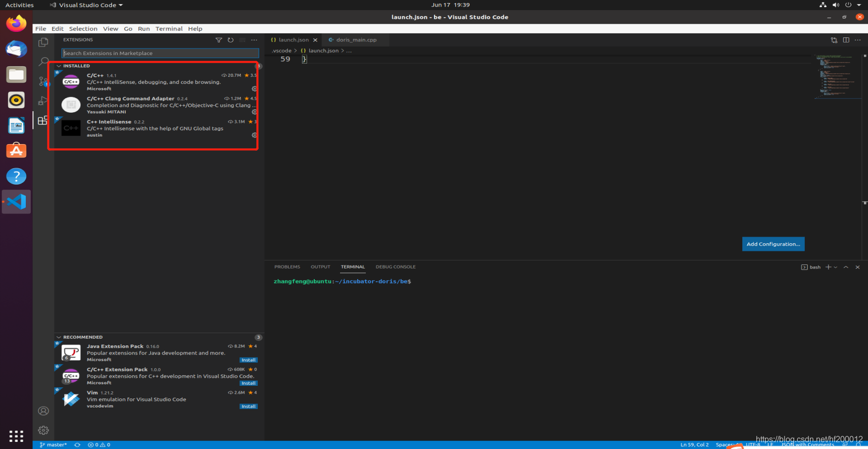
Task: Close the terminal panel
Action: pyautogui.click(x=857, y=267)
